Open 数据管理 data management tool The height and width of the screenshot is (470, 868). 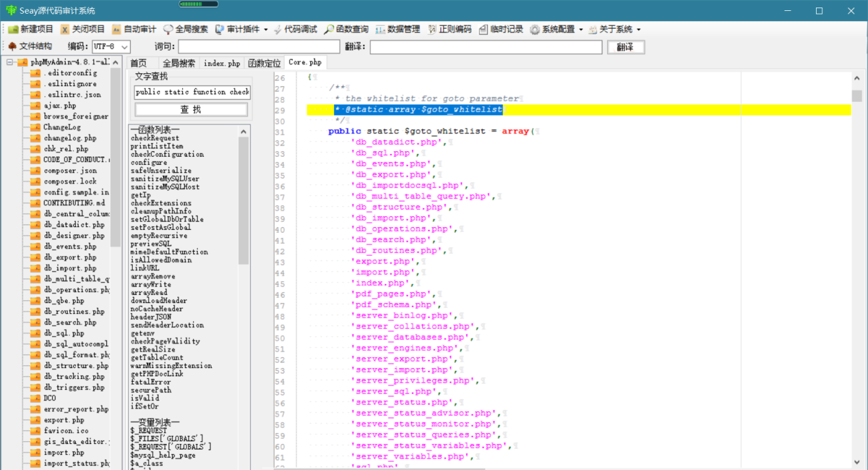click(398, 29)
